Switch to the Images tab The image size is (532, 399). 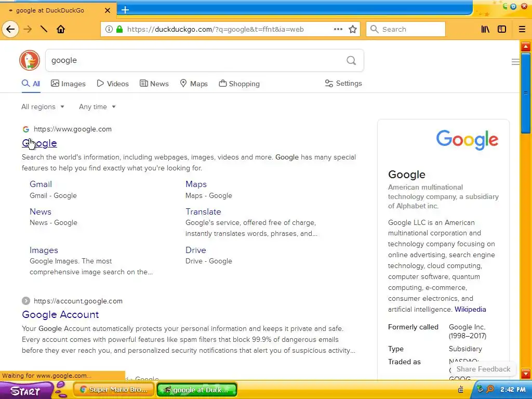click(68, 84)
